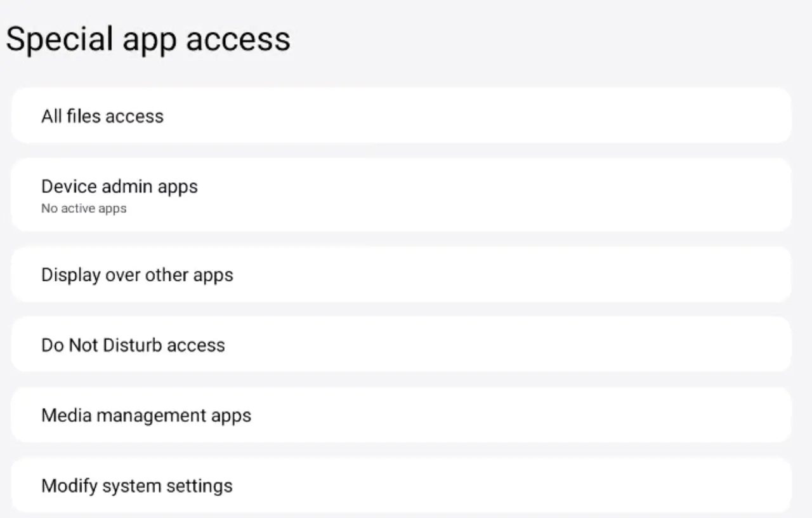This screenshot has width=812, height=518.
Task: Tap the "Display over other apps" label text
Action: [x=137, y=275]
